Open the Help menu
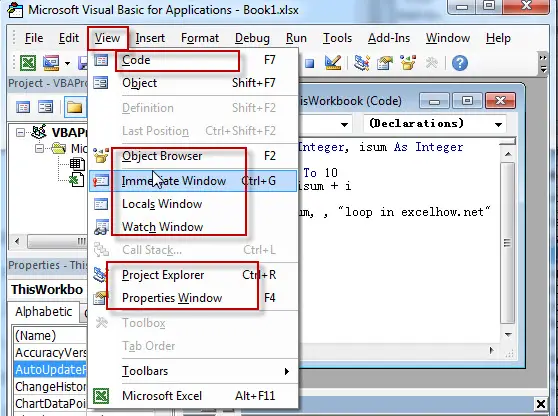The height and width of the screenshot is (416, 558). tap(498, 38)
